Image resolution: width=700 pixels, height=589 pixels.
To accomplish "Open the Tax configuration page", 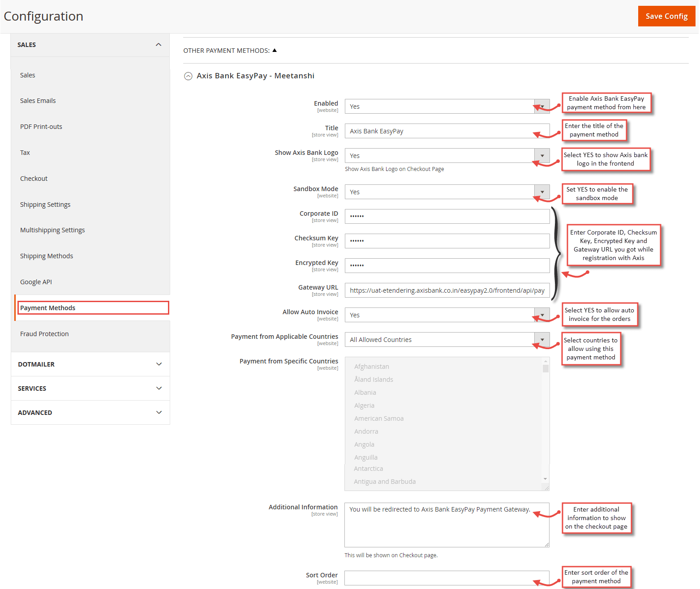I will point(25,152).
